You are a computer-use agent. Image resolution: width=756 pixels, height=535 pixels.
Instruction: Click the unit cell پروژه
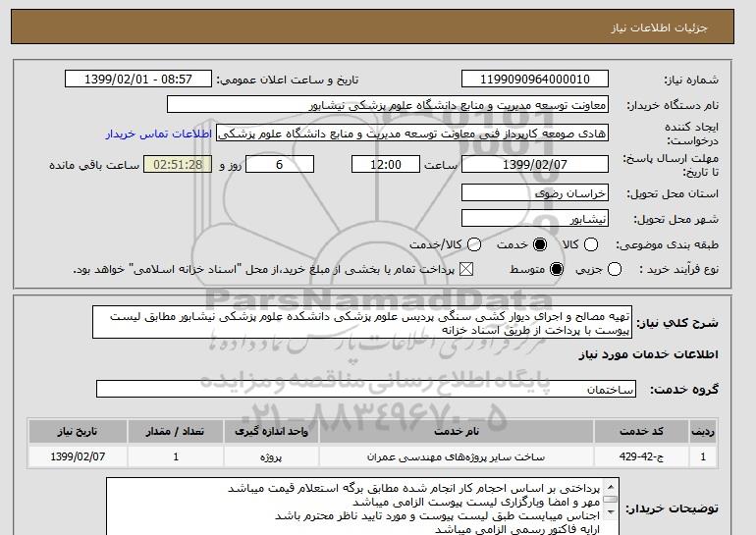pyautogui.click(x=271, y=456)
